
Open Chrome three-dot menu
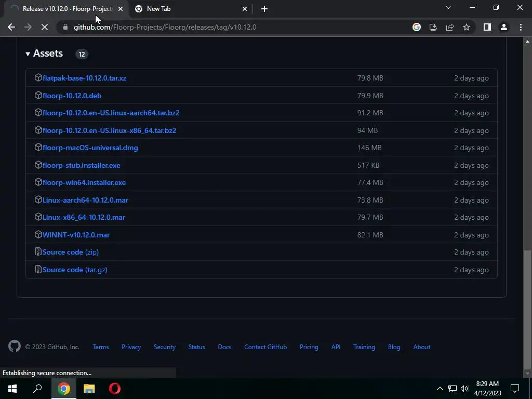[521, 27]
